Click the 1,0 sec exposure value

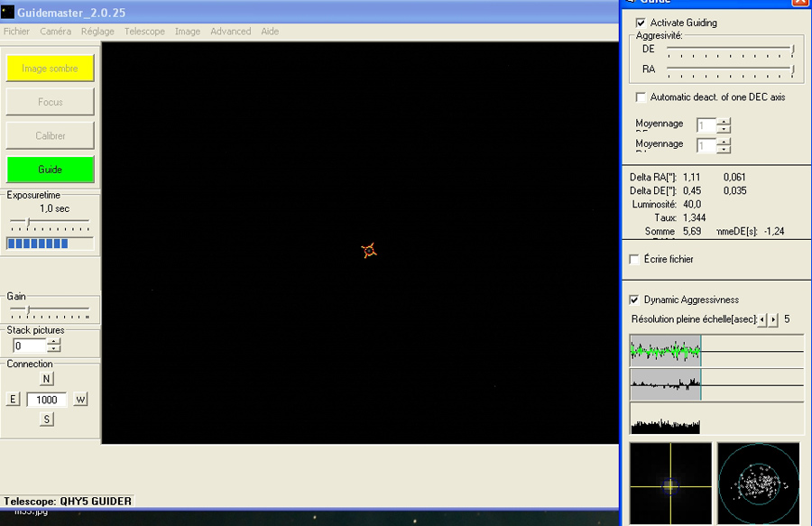tap(54, 208)
